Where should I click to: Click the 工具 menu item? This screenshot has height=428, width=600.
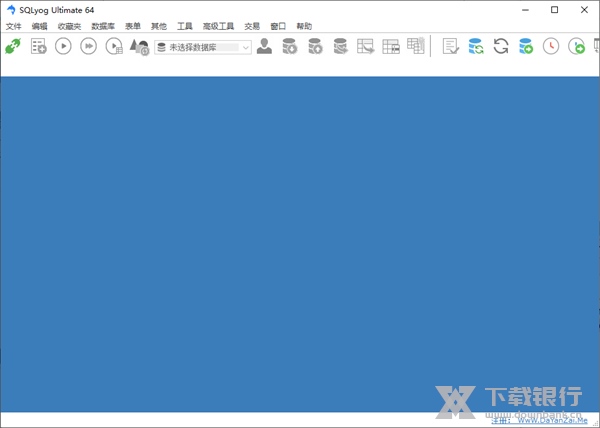point(185,26)
